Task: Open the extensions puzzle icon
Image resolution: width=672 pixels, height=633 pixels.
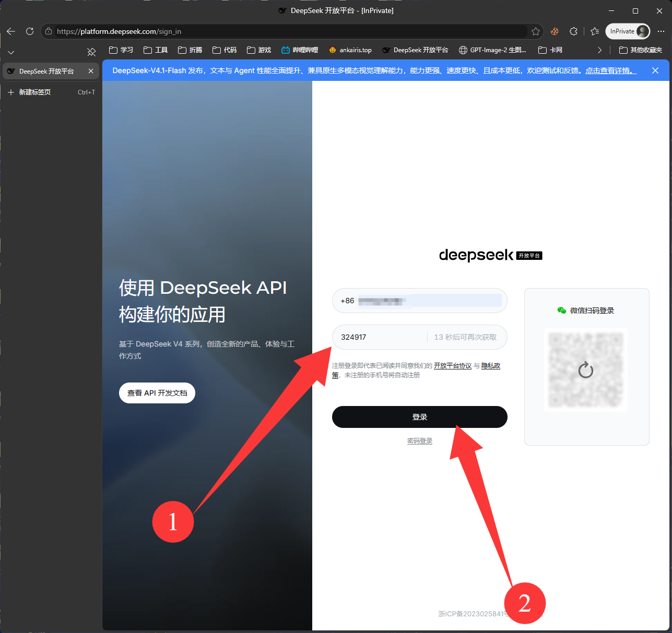Action: [x=573, y=31]
